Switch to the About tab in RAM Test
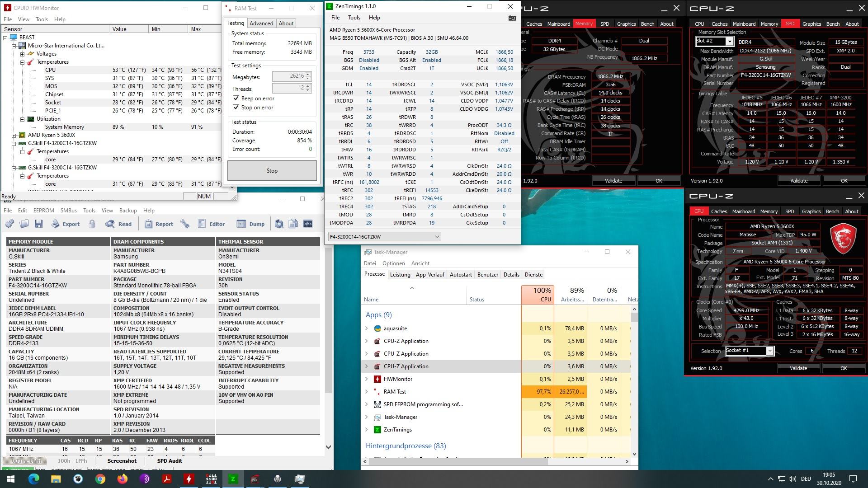This screenshot has width=868, height=488. tap(286, 23)
